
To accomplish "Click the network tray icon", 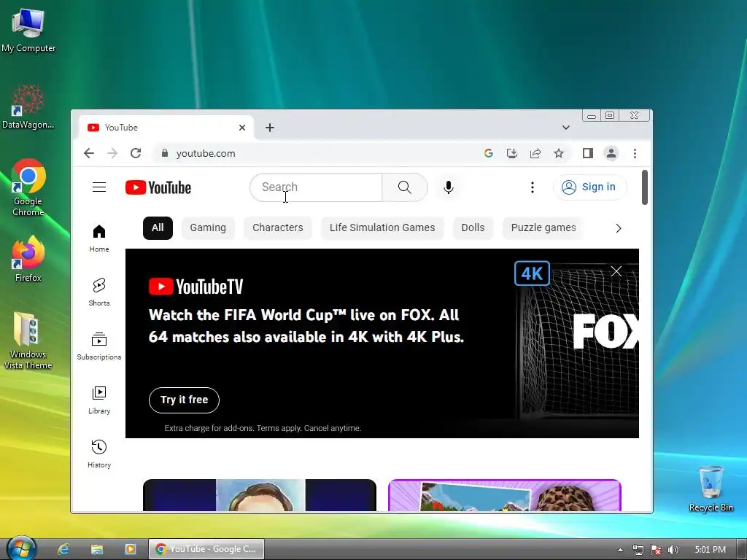I will [638, 550].
